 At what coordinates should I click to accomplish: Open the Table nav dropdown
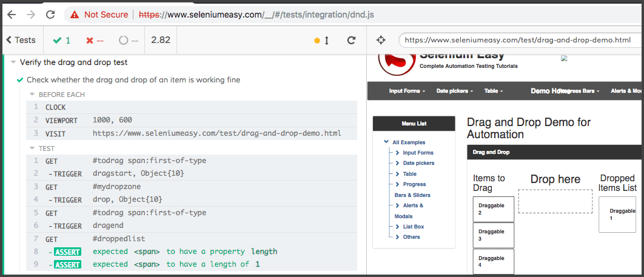point(494,91)
